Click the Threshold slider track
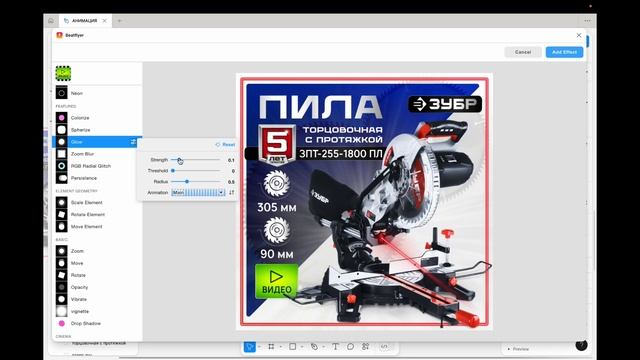Viewport: 640px width, 360px height. click(x=196, y=171)
